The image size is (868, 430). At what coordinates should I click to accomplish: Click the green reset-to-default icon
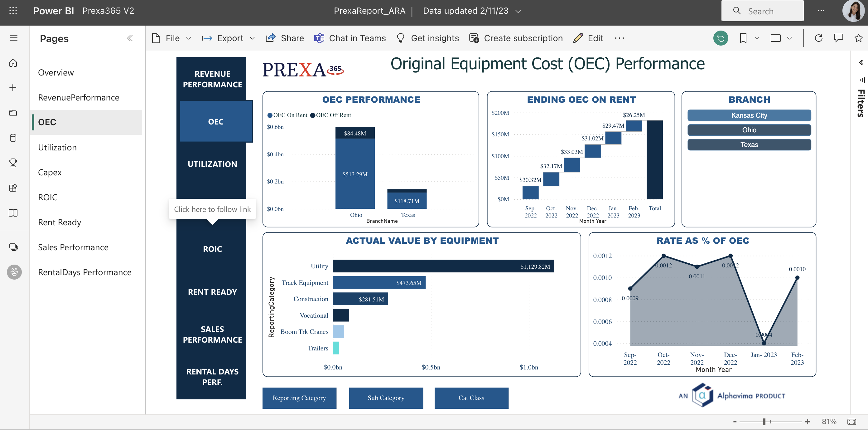(x=721, y=38)
